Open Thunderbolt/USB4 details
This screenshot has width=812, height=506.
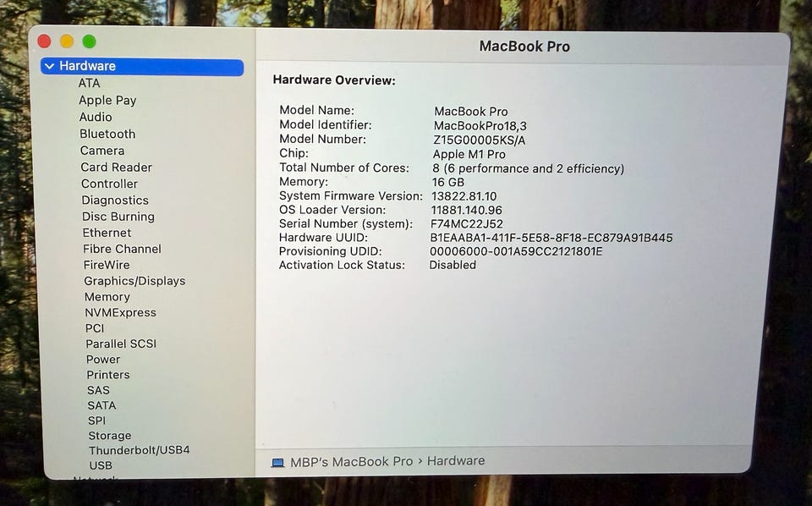[140, 451]
